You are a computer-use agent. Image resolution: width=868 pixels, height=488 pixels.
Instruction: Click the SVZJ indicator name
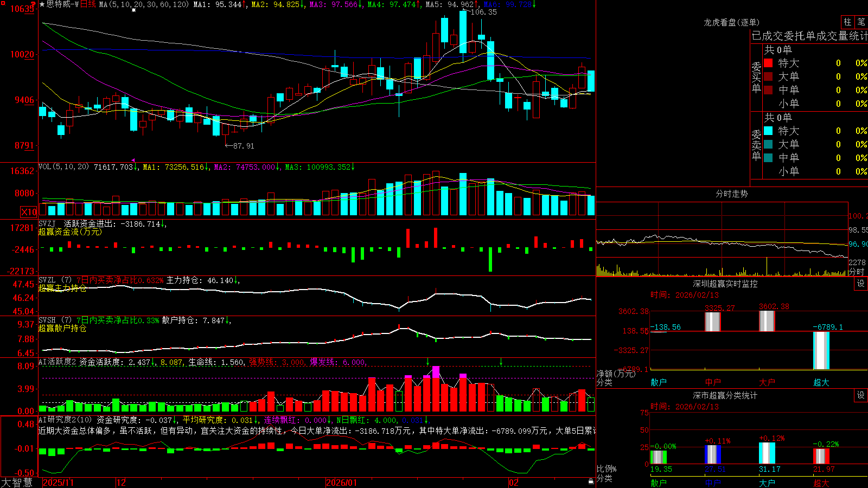click(47, 224)
